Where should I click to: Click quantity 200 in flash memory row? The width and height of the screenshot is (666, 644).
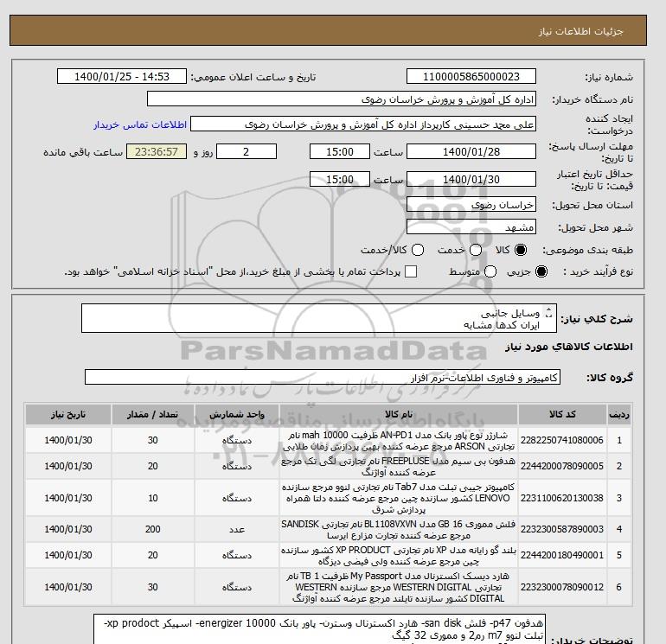point(153,529)
